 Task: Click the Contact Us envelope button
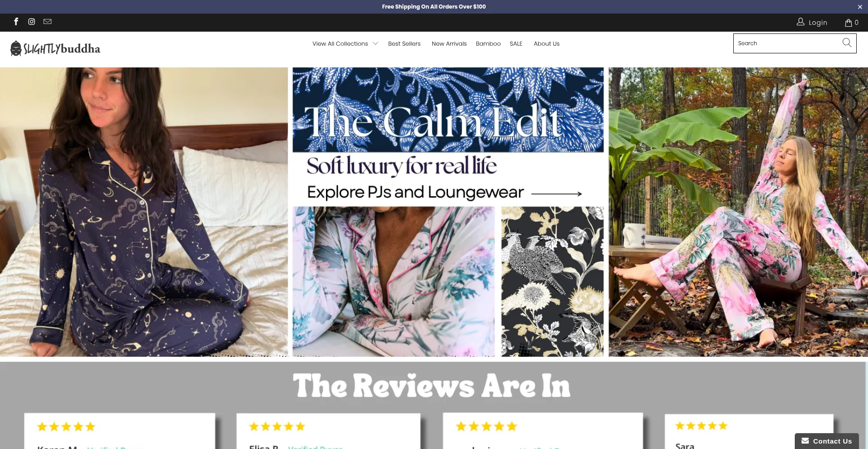point(826,441)
